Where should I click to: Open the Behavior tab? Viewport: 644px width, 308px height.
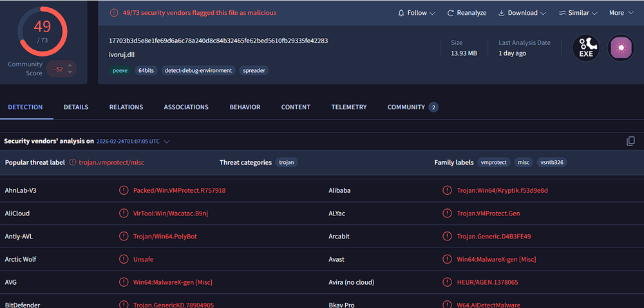[x=245, y=107]
